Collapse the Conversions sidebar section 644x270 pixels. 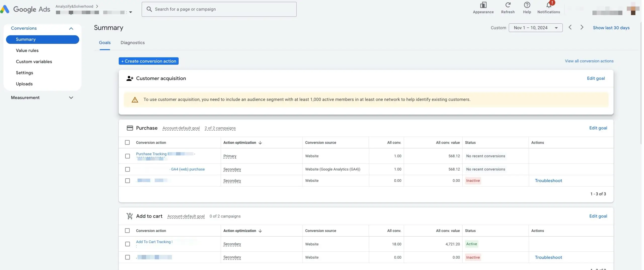[71, 28]
